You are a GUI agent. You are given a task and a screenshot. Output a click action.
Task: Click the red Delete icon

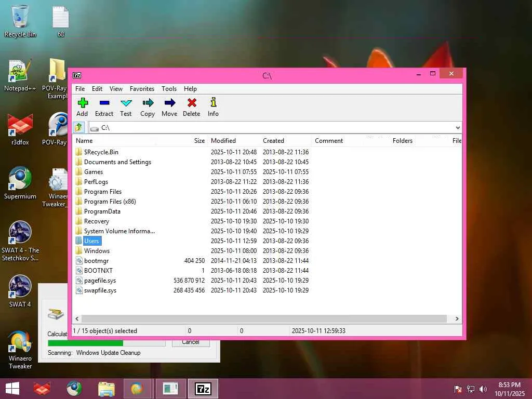pos(192,102)
